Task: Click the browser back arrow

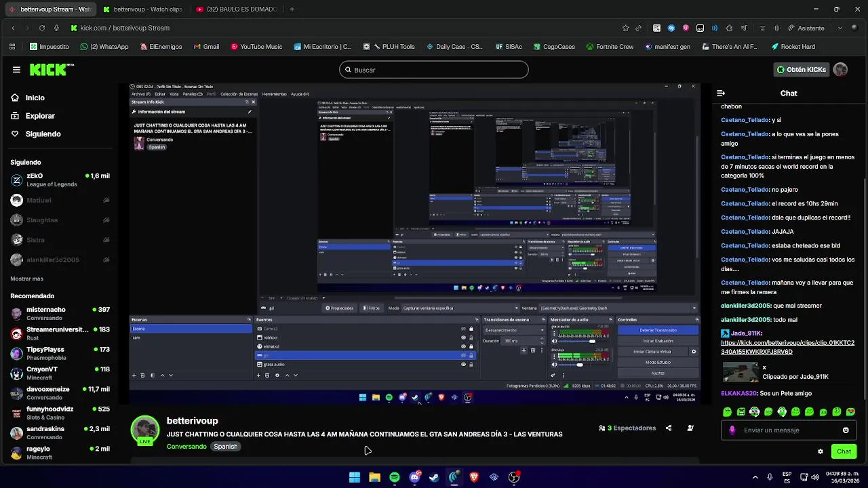Action: [x=13, y=28]
